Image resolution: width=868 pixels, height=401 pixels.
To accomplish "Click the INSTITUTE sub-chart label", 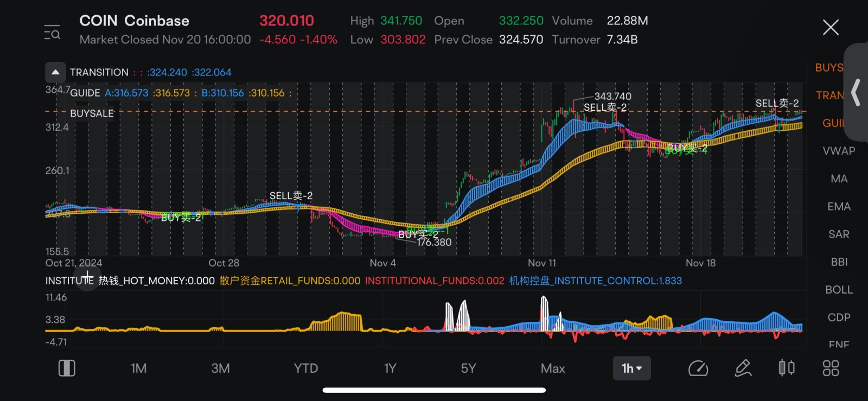I will (x=69, y=281).
